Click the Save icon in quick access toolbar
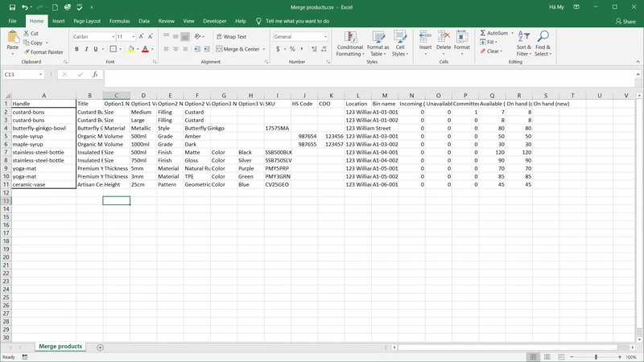 coord(12,7)
